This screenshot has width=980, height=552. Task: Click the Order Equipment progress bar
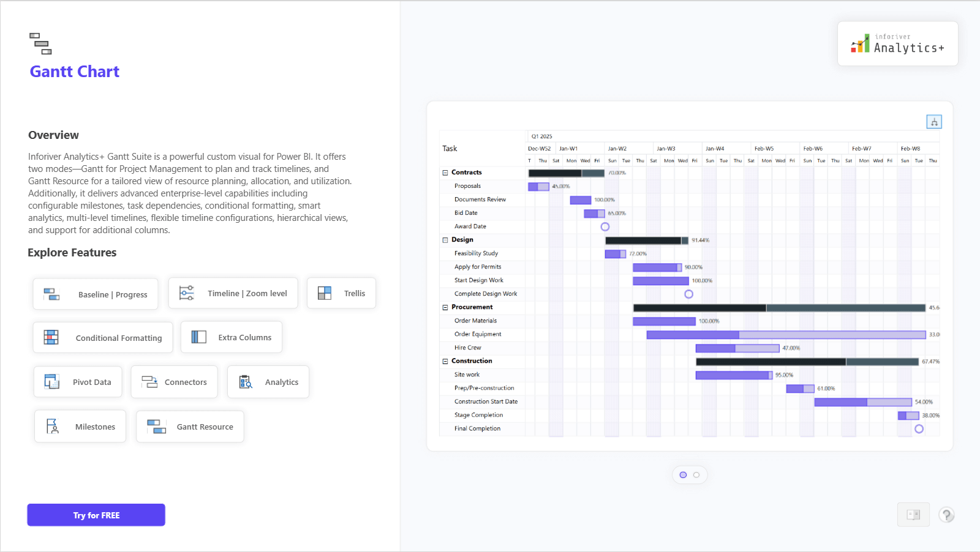coord(785,335)
